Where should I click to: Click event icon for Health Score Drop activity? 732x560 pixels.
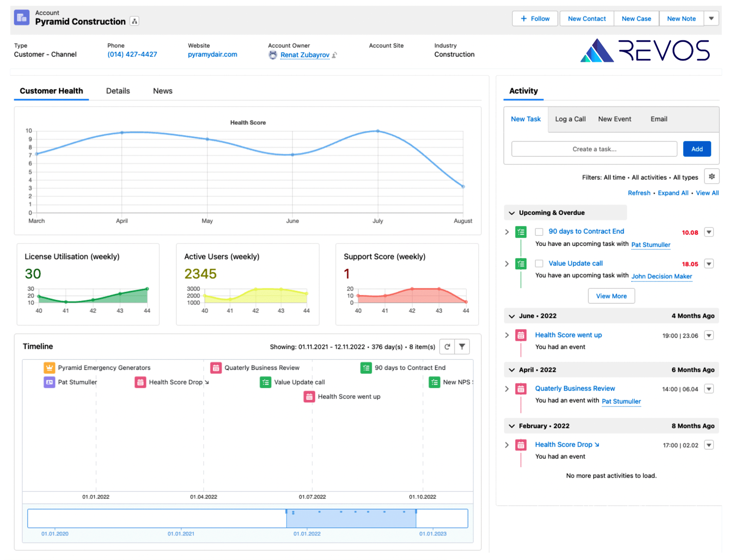521,445
